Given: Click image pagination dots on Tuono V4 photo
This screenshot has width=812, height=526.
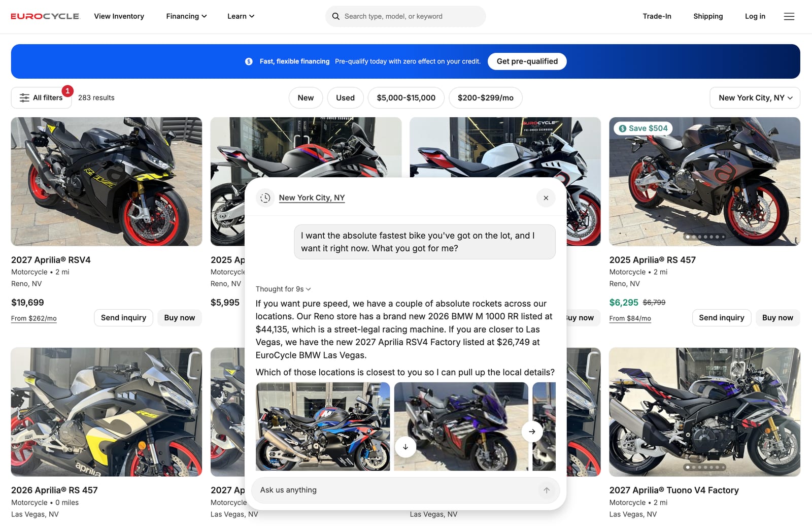Looking at the screenshot, I should click(705, 468).
